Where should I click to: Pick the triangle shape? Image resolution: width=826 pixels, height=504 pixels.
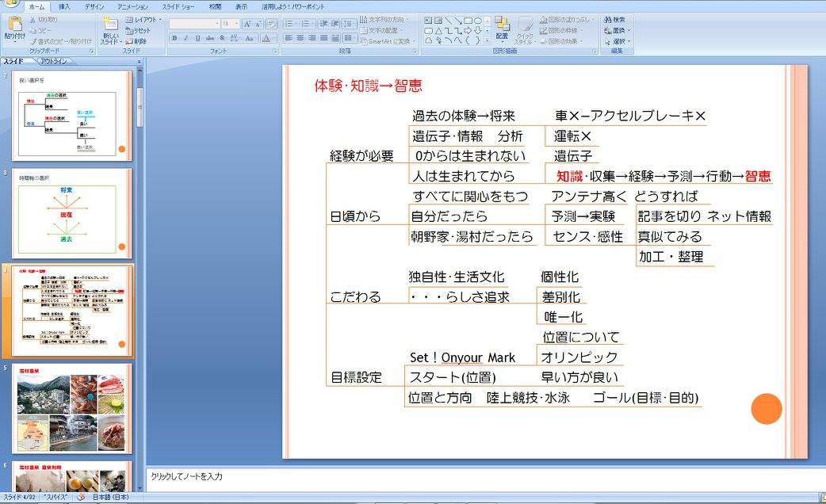[438, 31]
